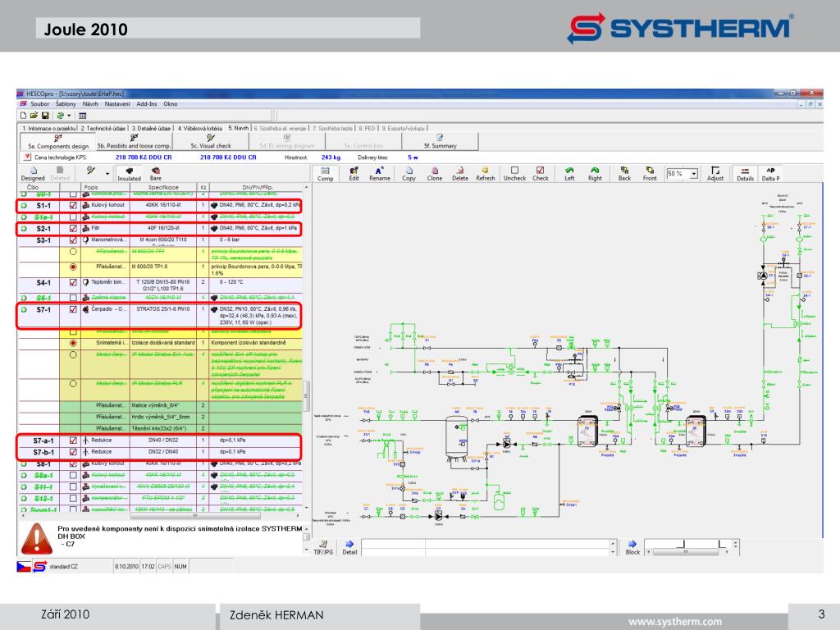Toggle checkbox for row S7-a-1 Redukce
Image resolution: width=840 pixels, height=630 pixels.
coord(73,441)
